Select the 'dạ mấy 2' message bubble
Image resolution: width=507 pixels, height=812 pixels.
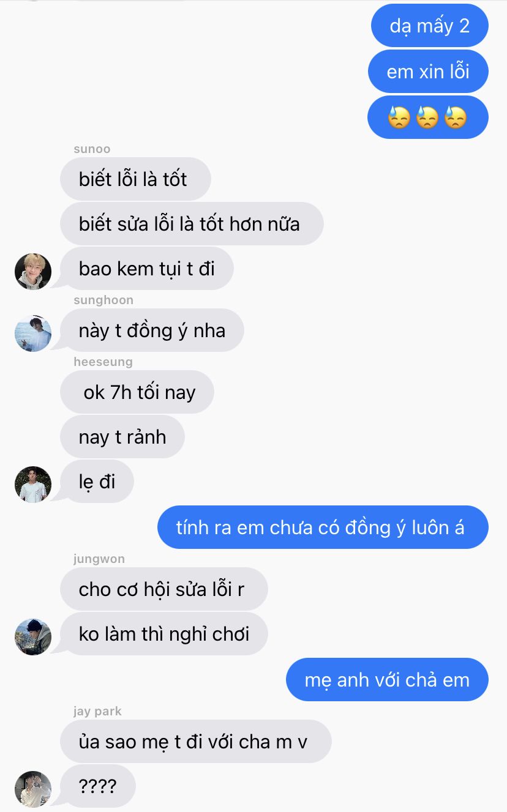coord(429,26)
